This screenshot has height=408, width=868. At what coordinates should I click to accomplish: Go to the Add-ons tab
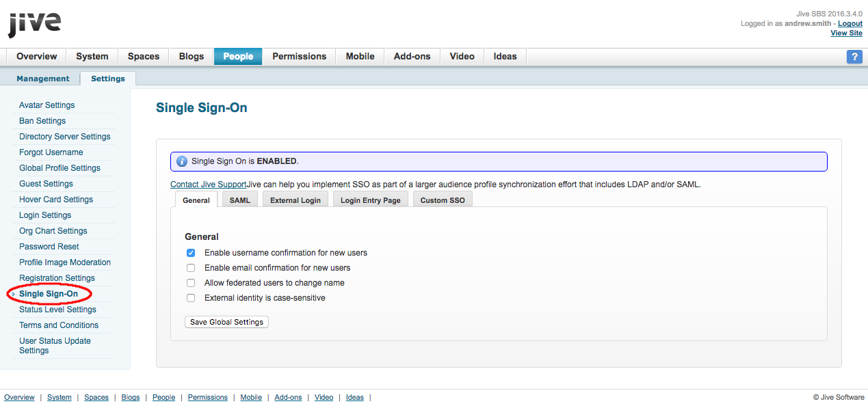(412, 57)
